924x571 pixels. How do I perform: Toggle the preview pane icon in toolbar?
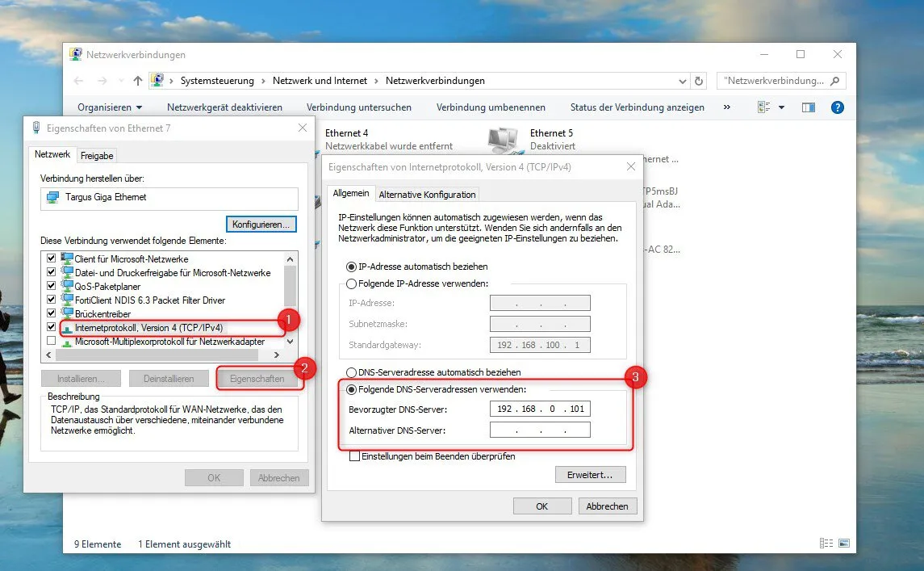point(809,107)
